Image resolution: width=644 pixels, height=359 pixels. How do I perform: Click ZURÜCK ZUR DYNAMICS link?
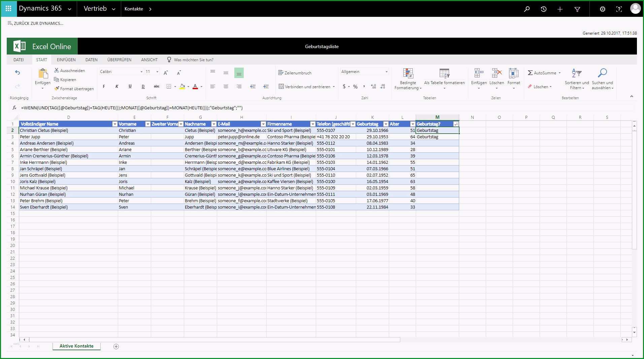(35, 24)
